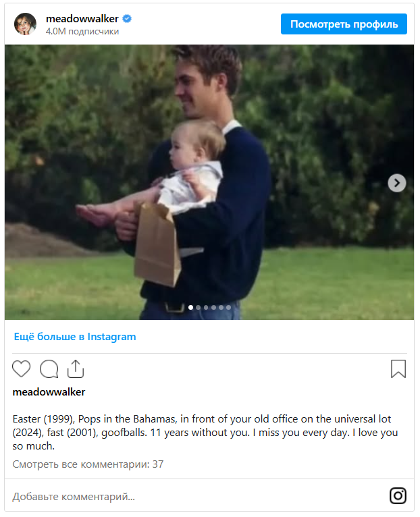Click meadowwalker username in header
The height and width of the screenshot is (517, 420).
pos(82,19)
